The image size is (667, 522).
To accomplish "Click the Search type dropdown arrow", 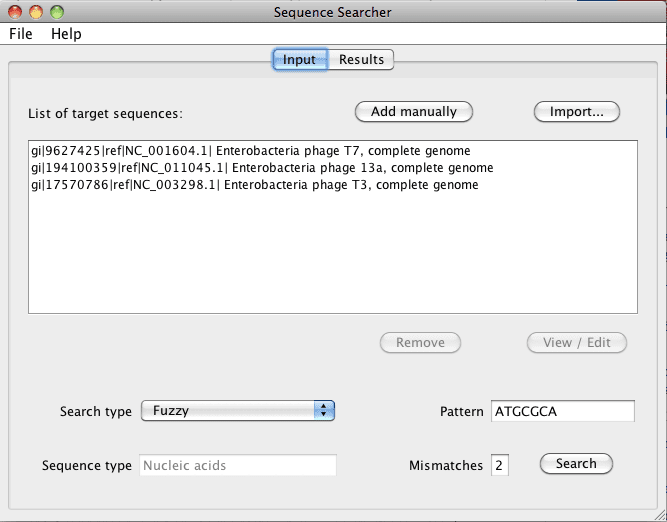I will pyautogui.click(x=324, y=411).
